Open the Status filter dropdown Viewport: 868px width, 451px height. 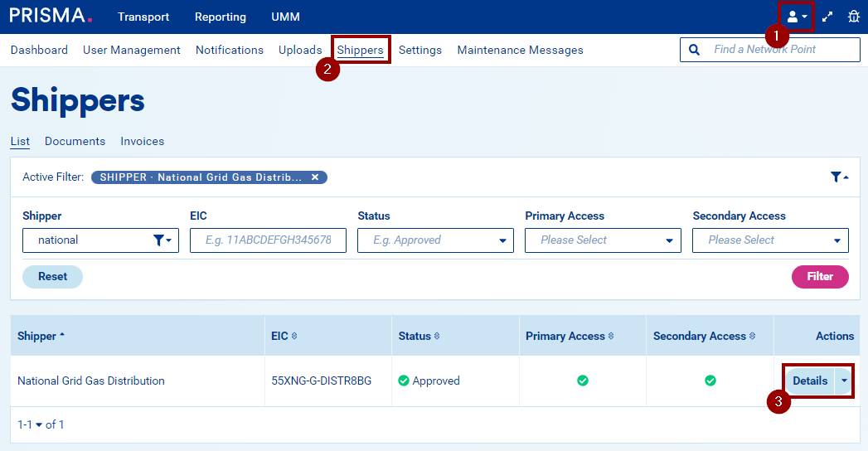click(x=502, y=240)
